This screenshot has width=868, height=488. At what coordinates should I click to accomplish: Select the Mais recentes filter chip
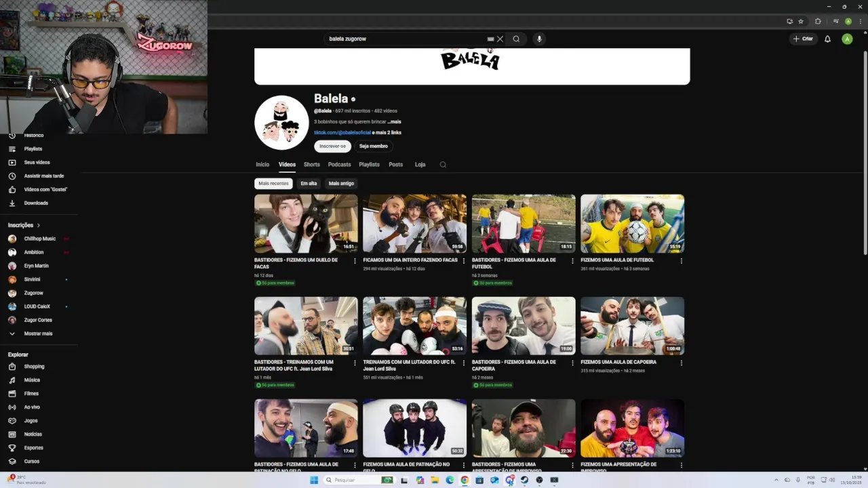(273, 184)
